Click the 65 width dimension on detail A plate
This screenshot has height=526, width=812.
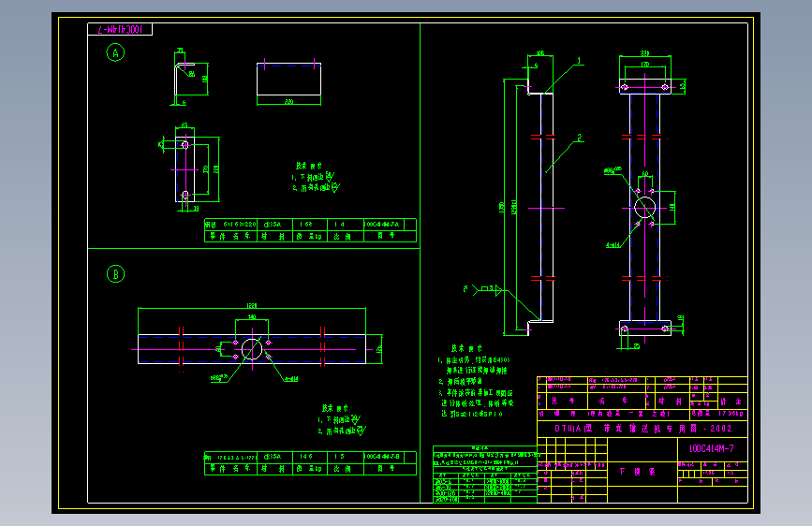click(x=185, y=125)
